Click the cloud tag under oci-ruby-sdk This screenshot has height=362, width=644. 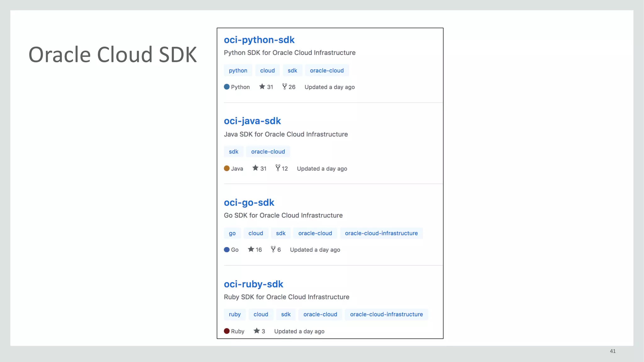261,314
